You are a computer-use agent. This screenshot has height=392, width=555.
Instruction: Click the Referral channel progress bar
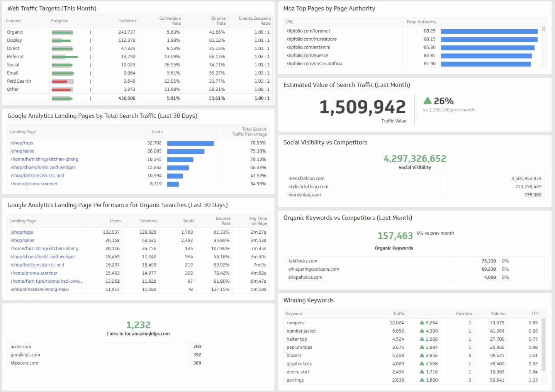click(64, 57)
